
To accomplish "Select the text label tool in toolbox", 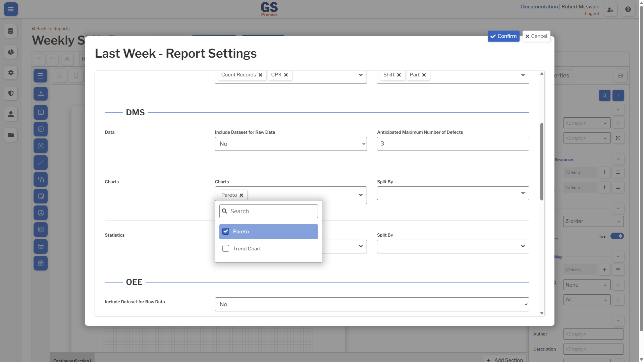I will 41,113.
